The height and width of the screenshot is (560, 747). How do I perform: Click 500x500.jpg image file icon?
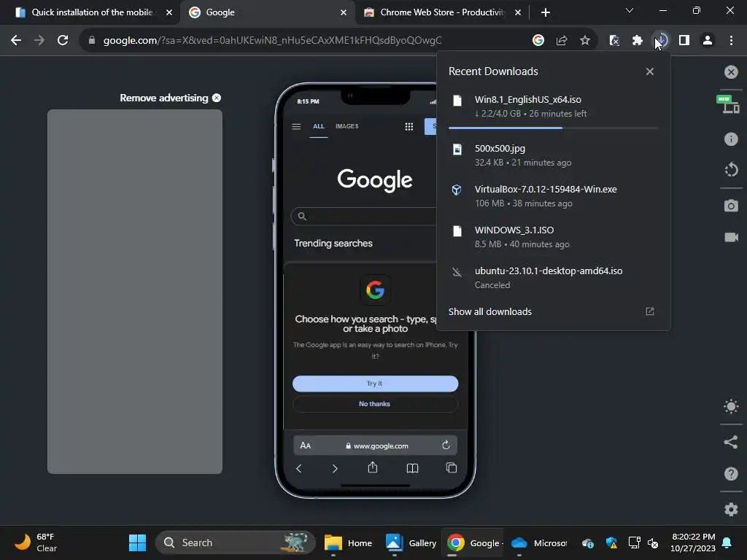click(457, 149)
